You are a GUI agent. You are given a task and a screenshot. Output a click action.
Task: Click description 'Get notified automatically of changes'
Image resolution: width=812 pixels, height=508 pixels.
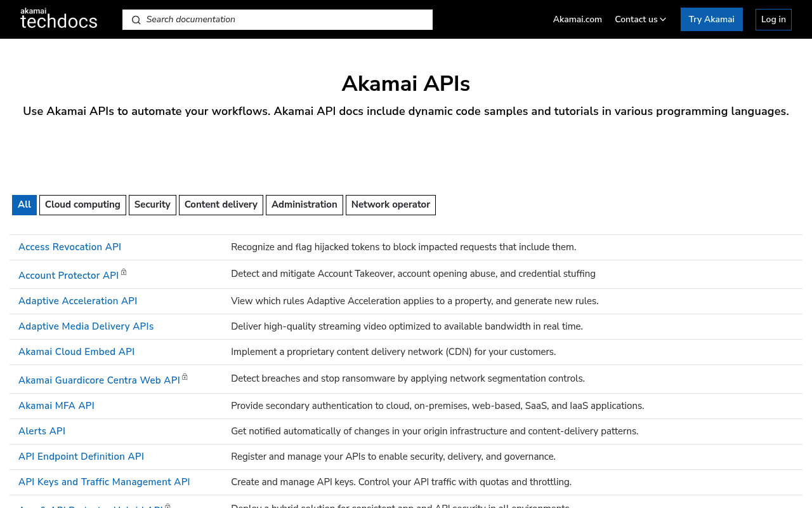pyautogui.click(x=435, y=431)
